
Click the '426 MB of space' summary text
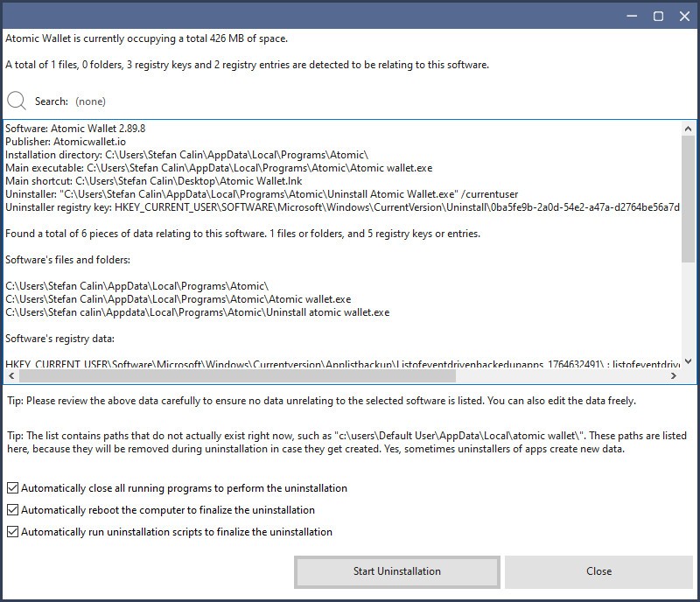(146, 38)
